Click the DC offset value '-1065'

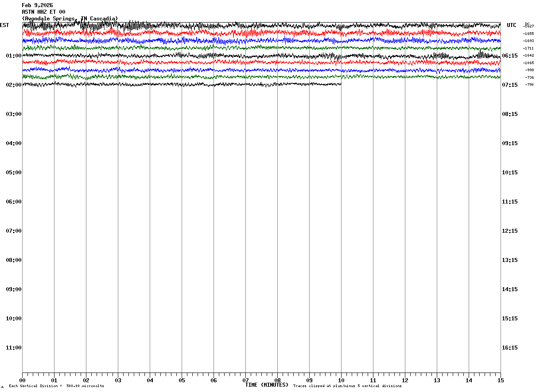528,63
